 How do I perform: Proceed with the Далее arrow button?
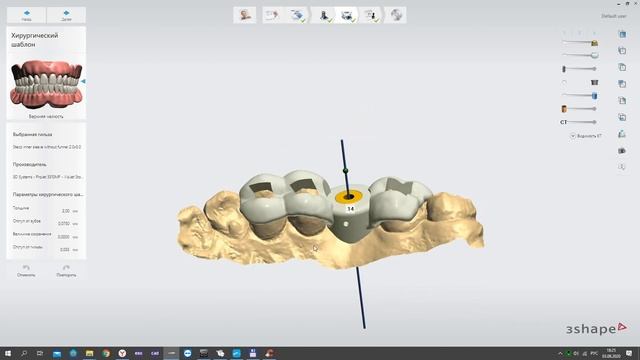tap(66, 16)
